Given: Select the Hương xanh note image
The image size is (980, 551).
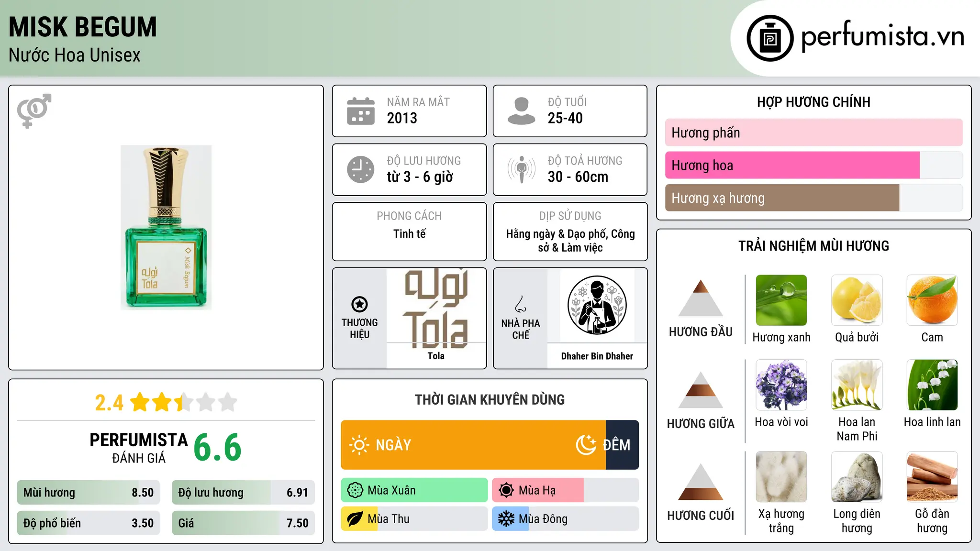Looking at the screenshot, I should coord(781,300).
